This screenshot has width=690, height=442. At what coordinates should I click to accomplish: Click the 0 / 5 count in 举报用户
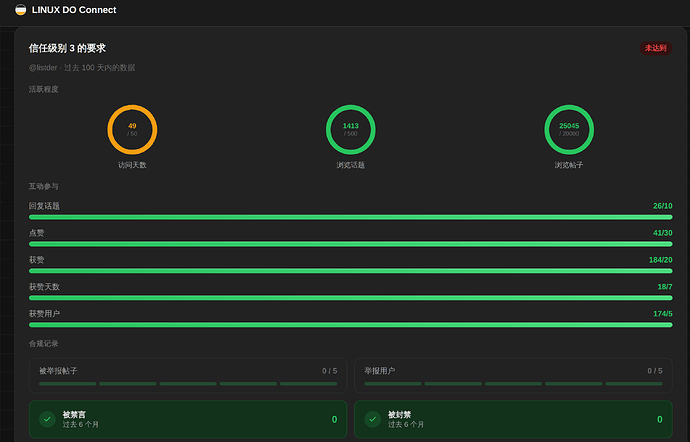click(x=655, y=371)
